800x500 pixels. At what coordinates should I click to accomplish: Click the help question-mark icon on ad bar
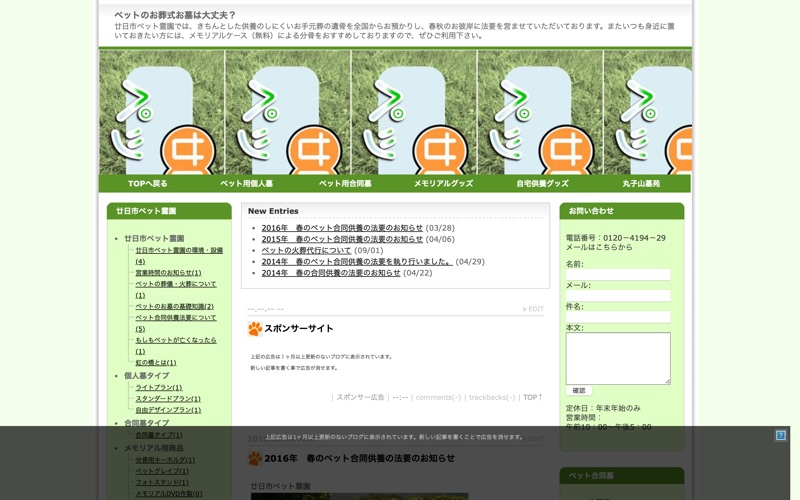pos(780,435)
